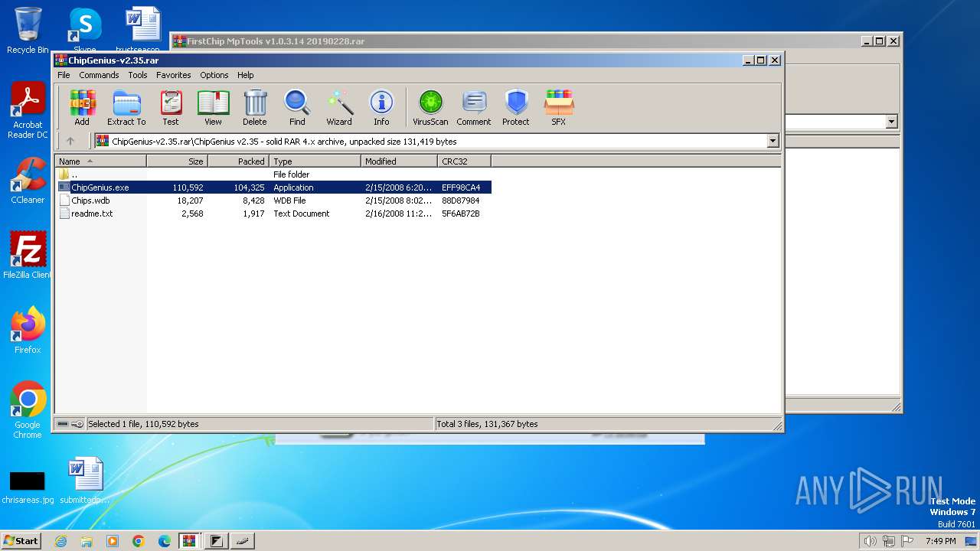Screen dimensions: 980x551
Task: Click the Delete trash icon
Action: click(x=255, y=107)
